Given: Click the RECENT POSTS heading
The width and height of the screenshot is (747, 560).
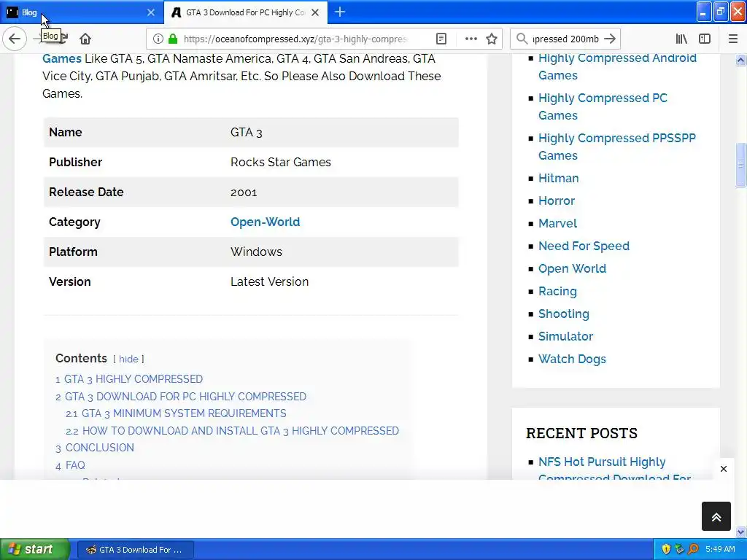Looking at the screenshot, I should (x=581, y=433).
